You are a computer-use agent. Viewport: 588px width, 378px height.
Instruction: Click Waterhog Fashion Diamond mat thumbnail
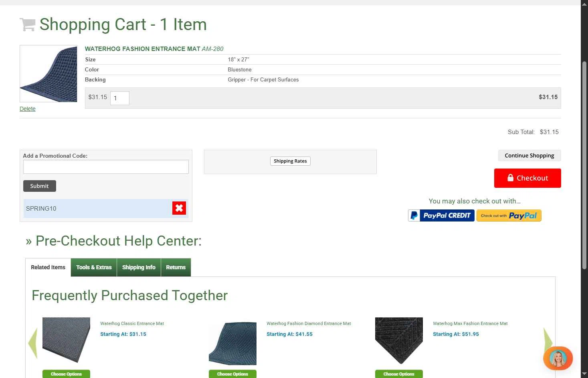[232, 342]
